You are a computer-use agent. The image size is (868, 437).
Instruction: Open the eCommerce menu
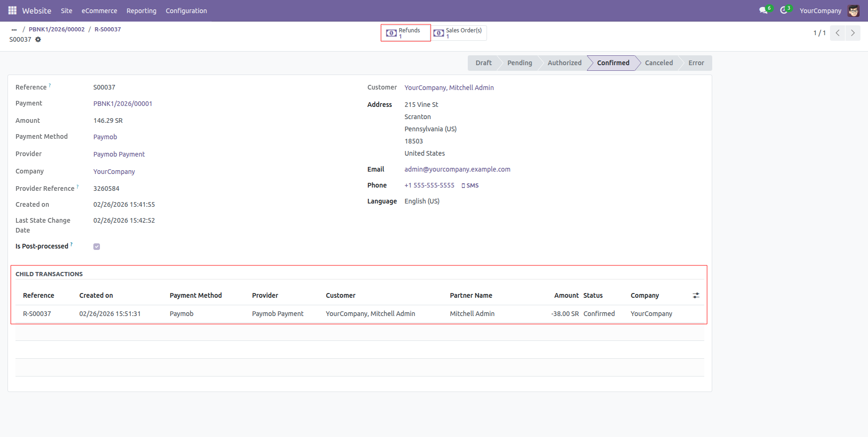coord(99,11)
